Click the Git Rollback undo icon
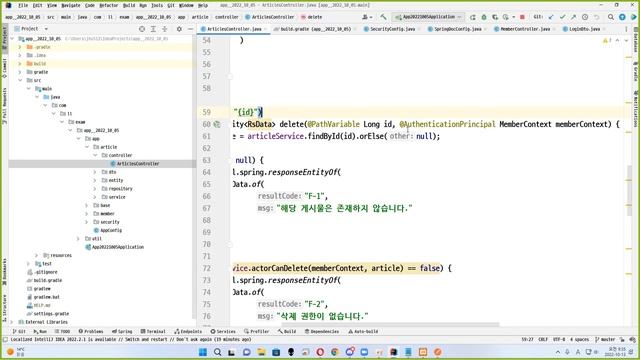 [596, 17]
